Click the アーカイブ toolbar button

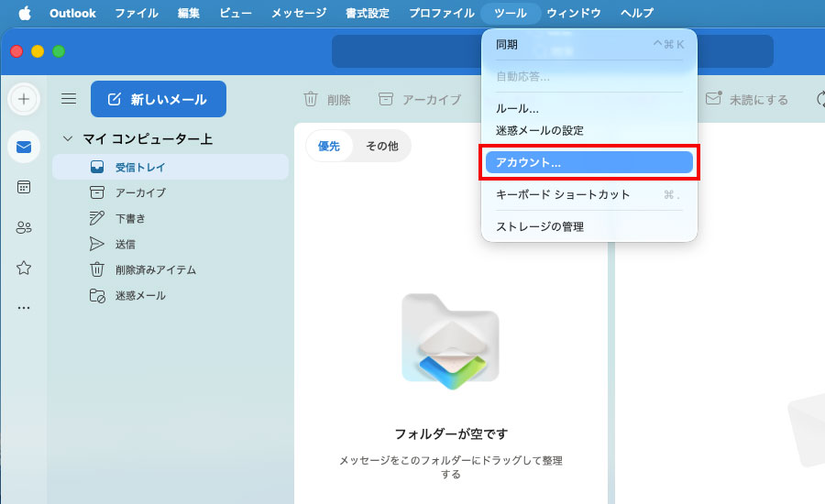click(420, 100)
